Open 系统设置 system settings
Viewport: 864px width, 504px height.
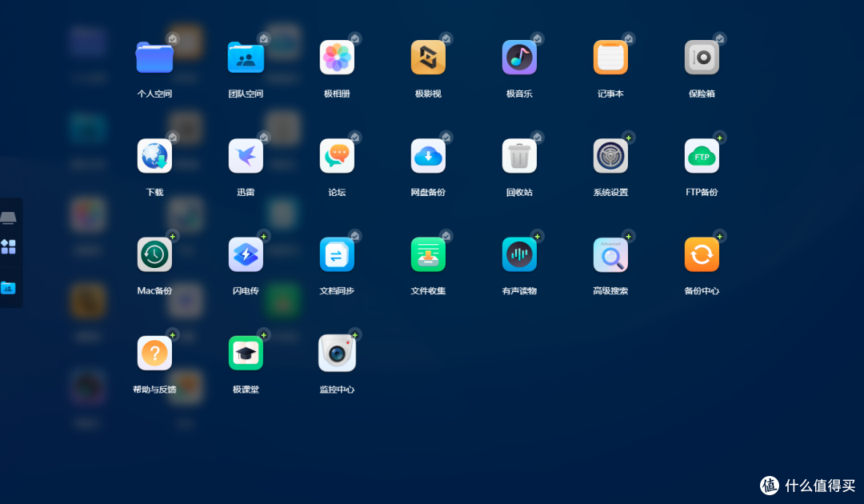pyautogui.click(x=610, y=156)
